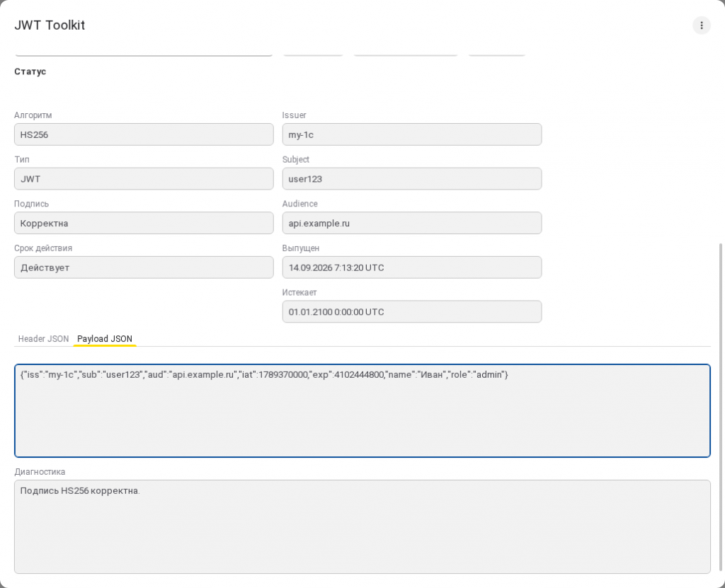Focus the Audience field api.example.ru
The height and width of the screenshot is (588, 725).
tap(412, 224)
